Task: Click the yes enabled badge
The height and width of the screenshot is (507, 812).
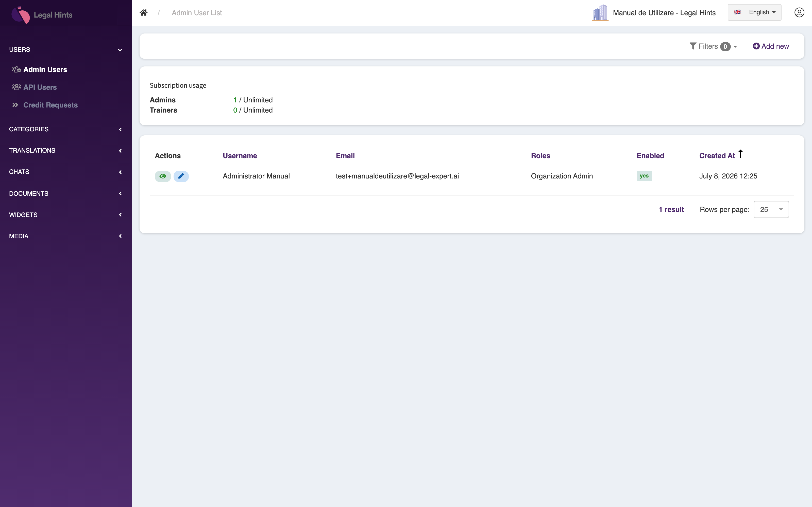Action: click(644, 176)
